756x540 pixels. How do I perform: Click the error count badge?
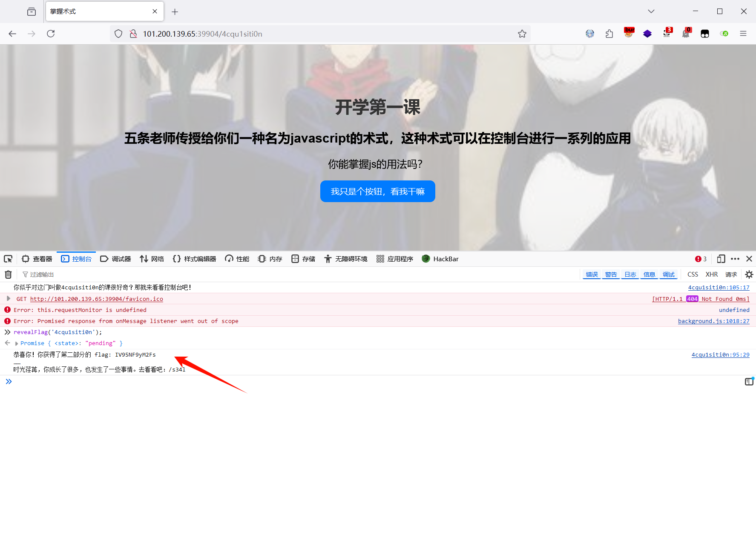coord(701,259)
